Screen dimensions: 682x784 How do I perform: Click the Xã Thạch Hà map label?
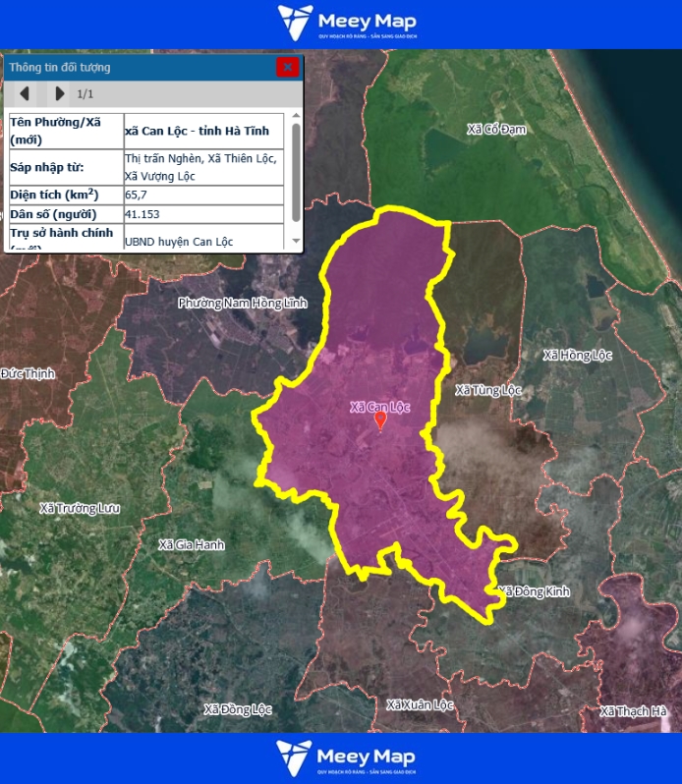634,711
